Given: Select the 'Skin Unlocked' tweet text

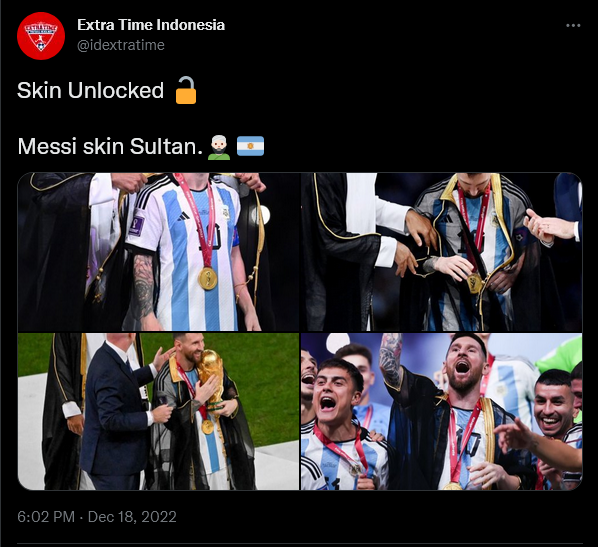Looking at the screenshot, I should tap(90, 90).
